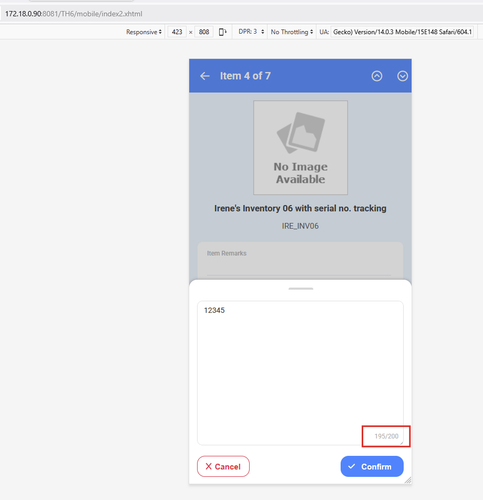Confirm the remarks entry
This screenshot has width=483, height=500.
(372, 466)
